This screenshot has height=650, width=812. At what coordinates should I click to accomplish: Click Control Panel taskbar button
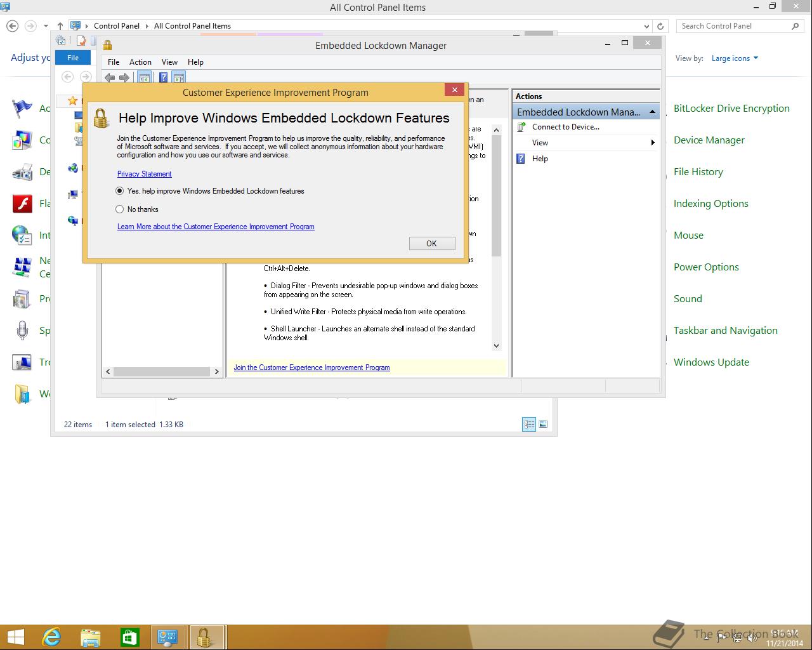point(167,637)
